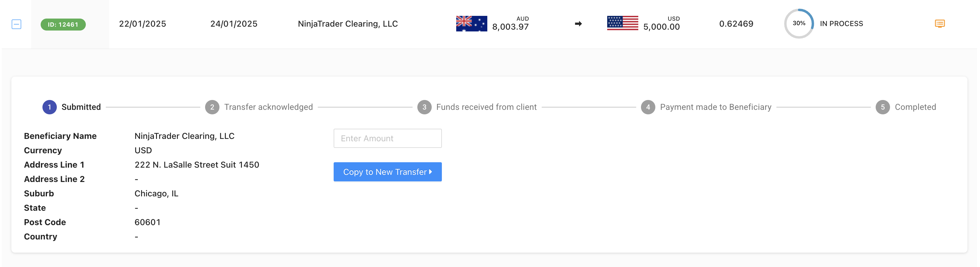Click the IN PROCESS status label
The width and height of the screenshot is (980, 267).
[x=841, y=24]
